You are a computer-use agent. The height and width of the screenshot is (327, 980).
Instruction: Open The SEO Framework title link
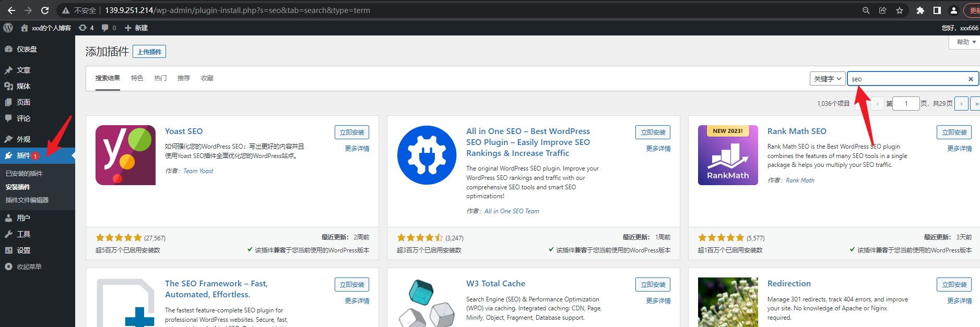[216, 289]
